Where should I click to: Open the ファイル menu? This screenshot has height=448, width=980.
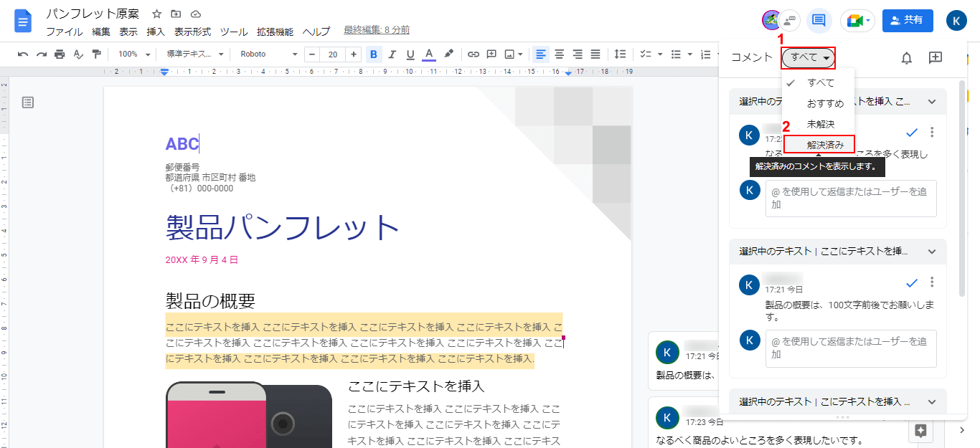pos(65,32)
